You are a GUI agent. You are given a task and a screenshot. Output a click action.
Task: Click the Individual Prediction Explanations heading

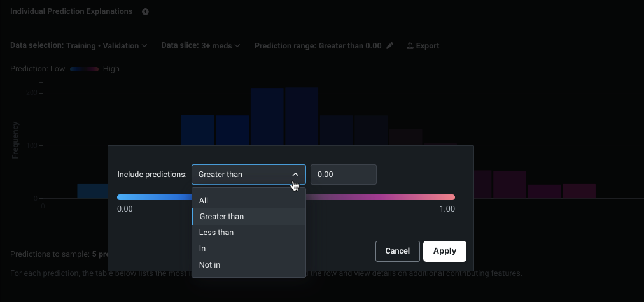click(x=71, y=11)
